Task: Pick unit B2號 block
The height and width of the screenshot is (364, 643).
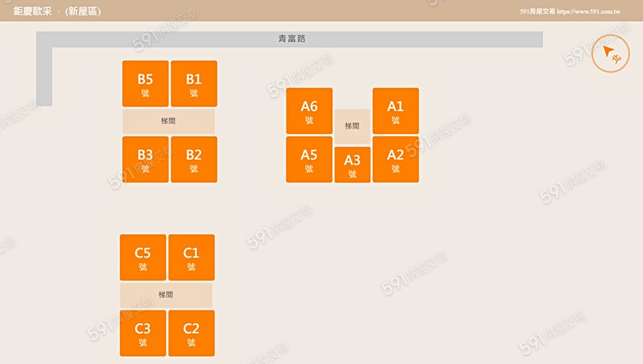Action: (x=194, y=159)
